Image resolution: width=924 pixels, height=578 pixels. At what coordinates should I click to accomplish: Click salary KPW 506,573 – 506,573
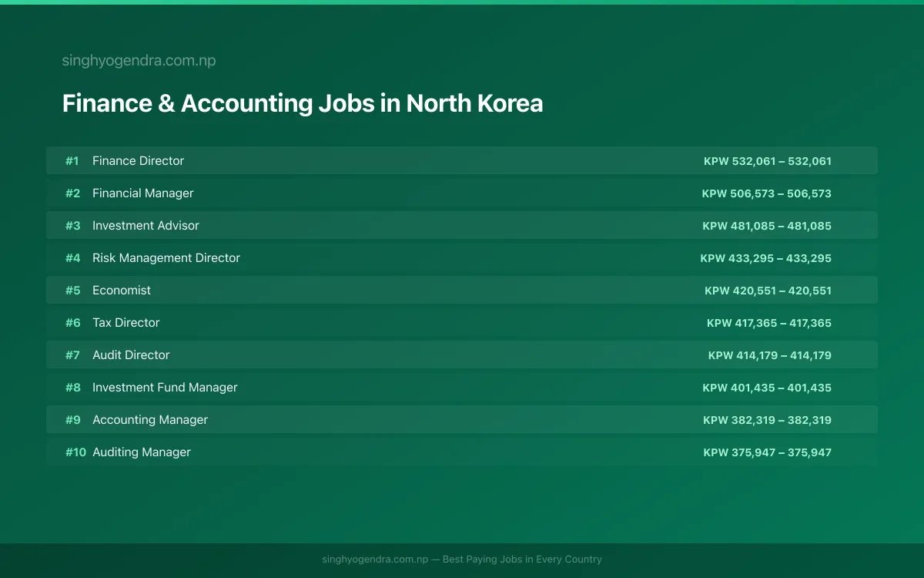point(767,193)
